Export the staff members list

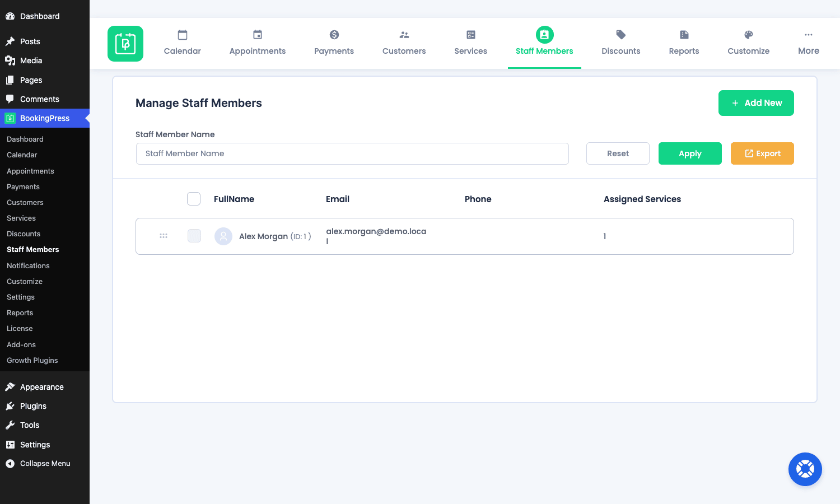click(x=762, y=153)
